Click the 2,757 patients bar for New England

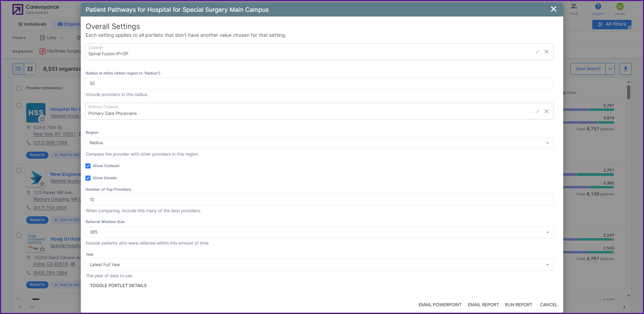pos(588,175)
